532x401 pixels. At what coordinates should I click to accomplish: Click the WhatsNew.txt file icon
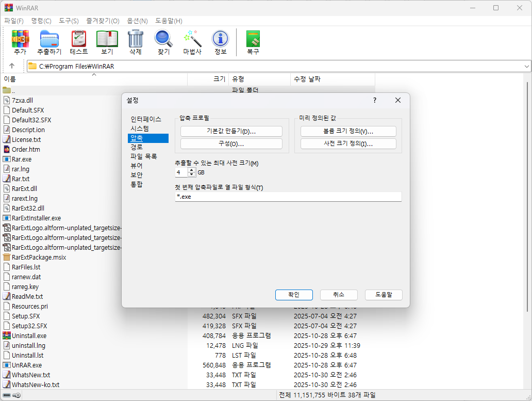[7, 375]
